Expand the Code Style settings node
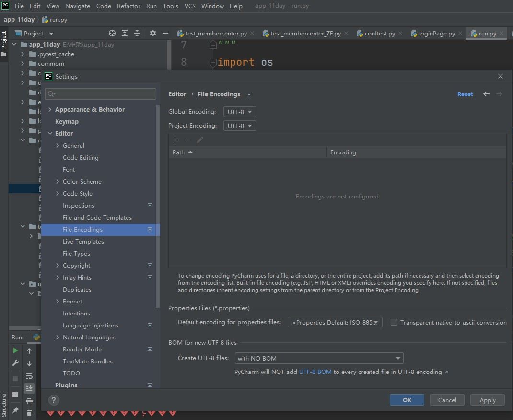The height and width of the screenshot is (420, 513). coord(58,194)
